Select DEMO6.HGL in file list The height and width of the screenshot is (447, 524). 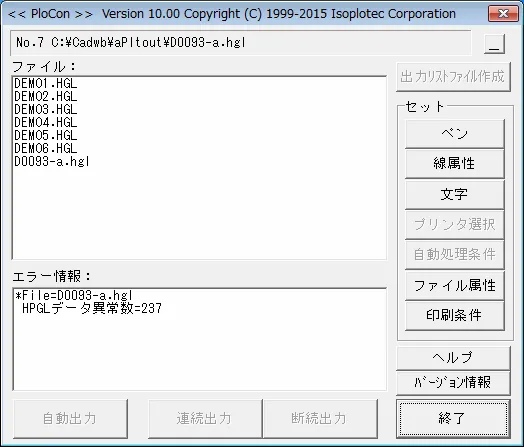tap(46, 149)
